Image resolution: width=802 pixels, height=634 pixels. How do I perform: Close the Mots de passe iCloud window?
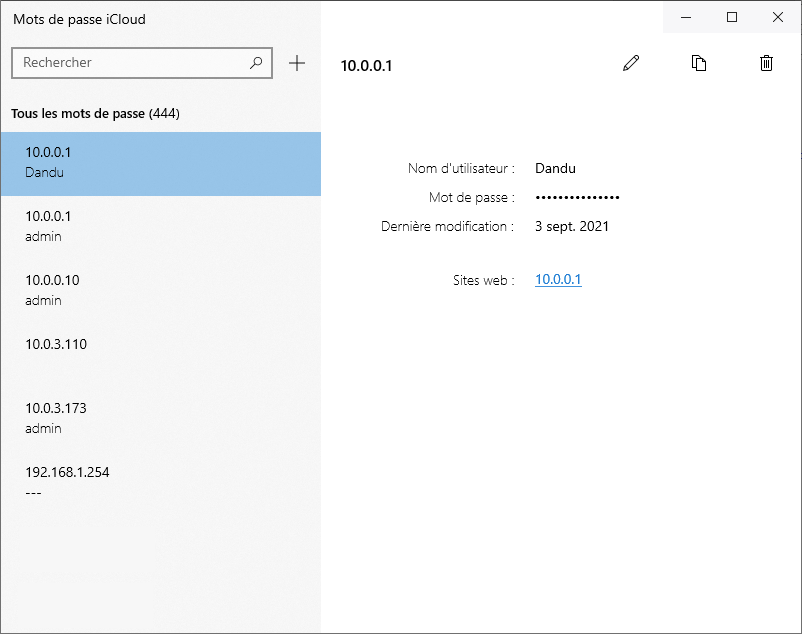777,17
